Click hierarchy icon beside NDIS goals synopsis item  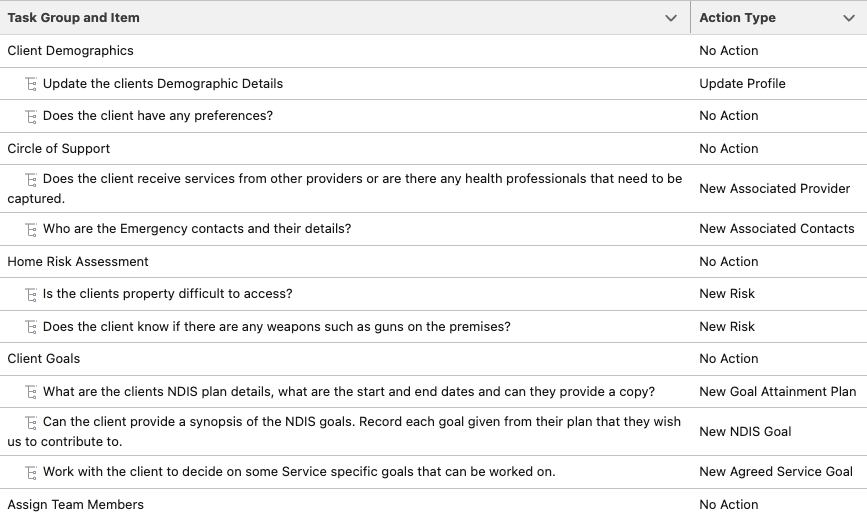32,422
